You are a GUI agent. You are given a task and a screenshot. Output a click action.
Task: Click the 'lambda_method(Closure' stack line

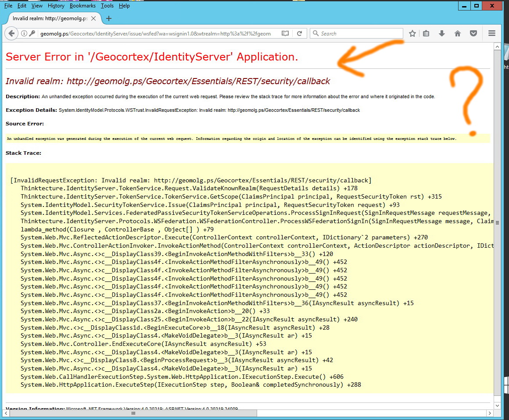point(117,229)
